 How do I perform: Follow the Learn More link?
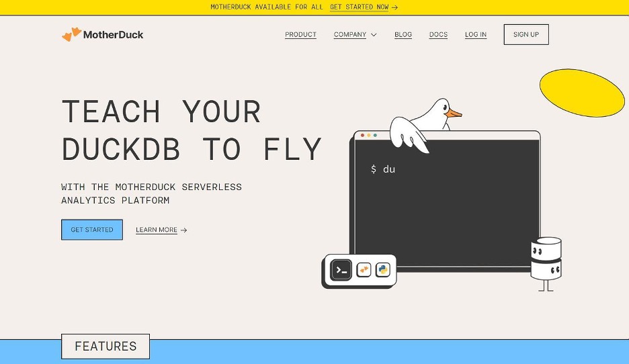pos(157,230)
